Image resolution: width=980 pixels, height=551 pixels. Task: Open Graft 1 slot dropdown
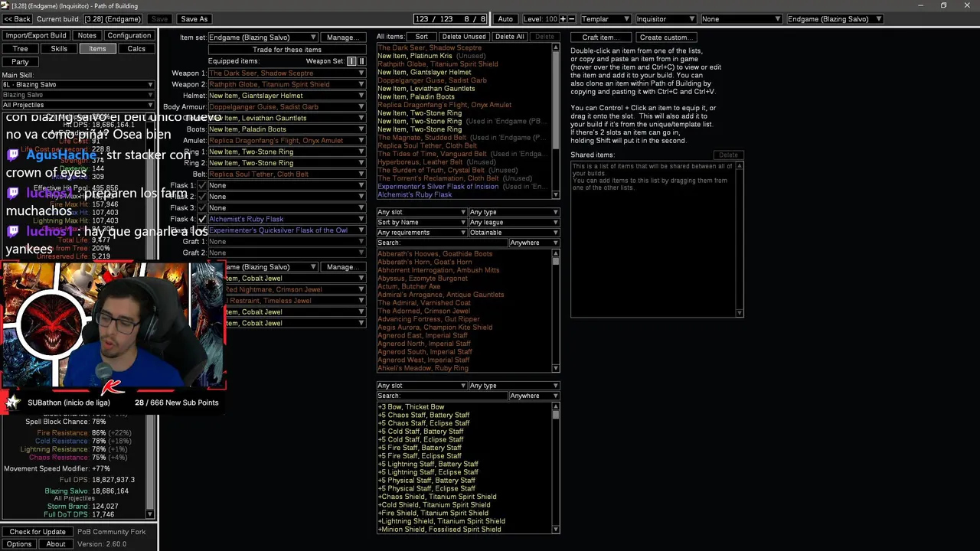pyautogui.click(x=287, y=242)
